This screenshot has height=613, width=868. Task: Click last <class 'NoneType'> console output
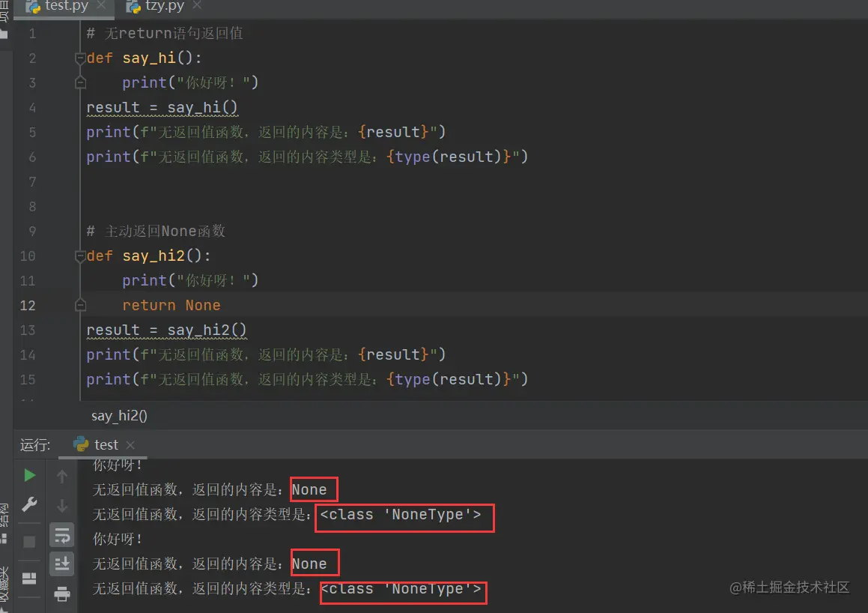pyautogui.click(x=401, y=589)
